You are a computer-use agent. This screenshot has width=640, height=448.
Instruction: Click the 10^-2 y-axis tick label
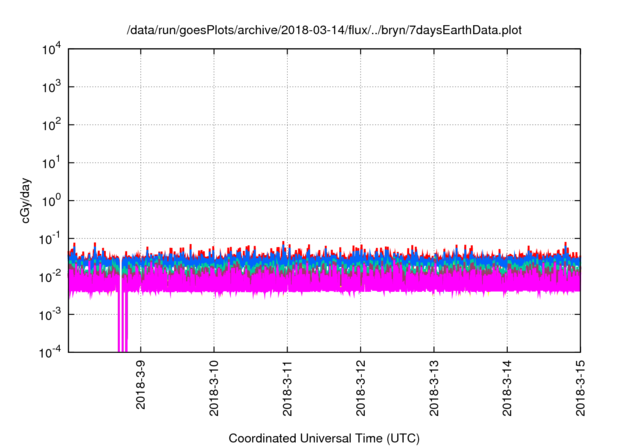click(50, 277)
